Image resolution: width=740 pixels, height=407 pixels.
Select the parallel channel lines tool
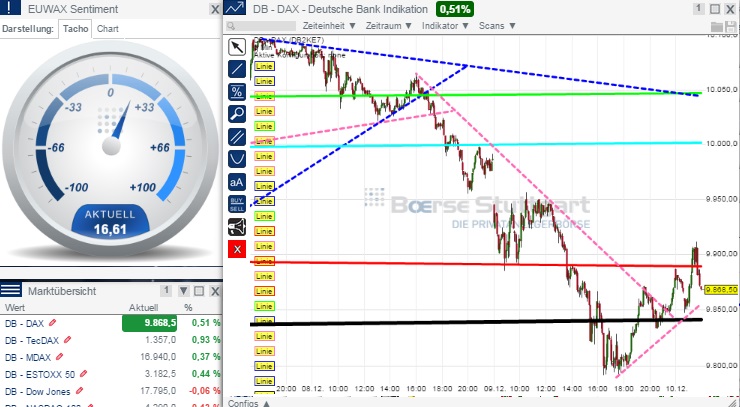coord(237,136)
